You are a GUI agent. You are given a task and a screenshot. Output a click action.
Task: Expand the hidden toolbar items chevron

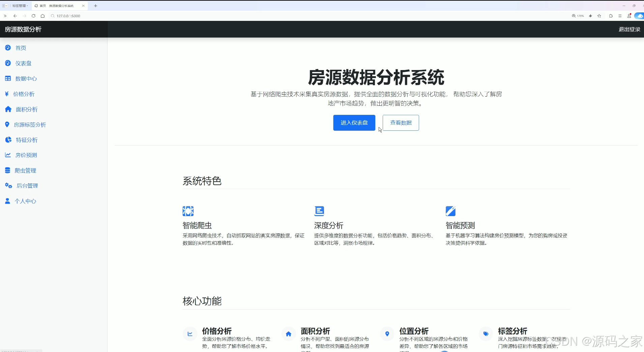pyautogui.click(x=5, y=16)
